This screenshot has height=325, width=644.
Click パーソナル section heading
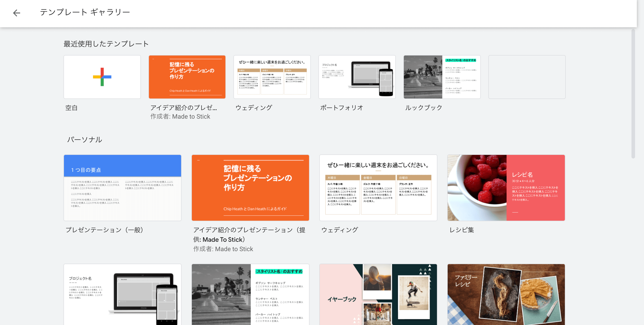[x=85, y=139]
